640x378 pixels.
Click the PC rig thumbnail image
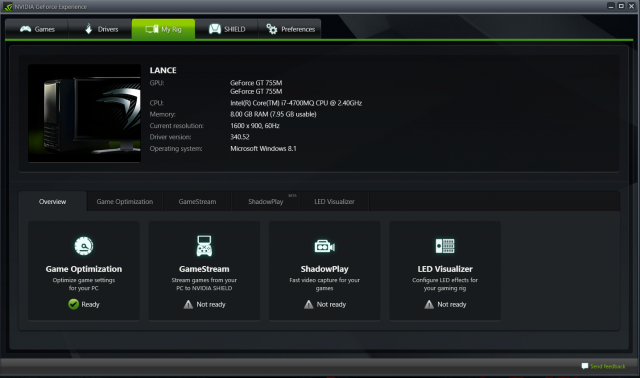pos(84,113)
